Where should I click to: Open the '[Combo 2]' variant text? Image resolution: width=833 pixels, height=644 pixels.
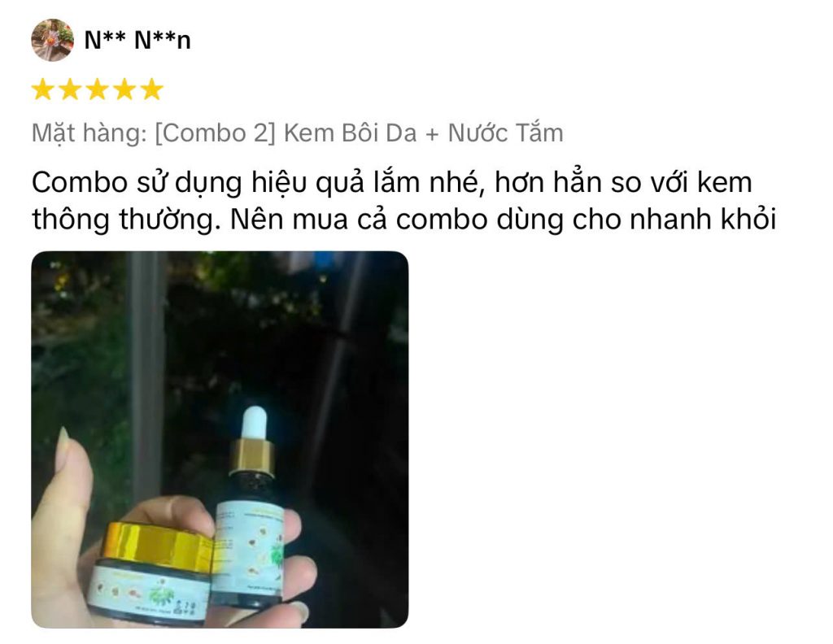pyautogui.click(x=215, y=133)
